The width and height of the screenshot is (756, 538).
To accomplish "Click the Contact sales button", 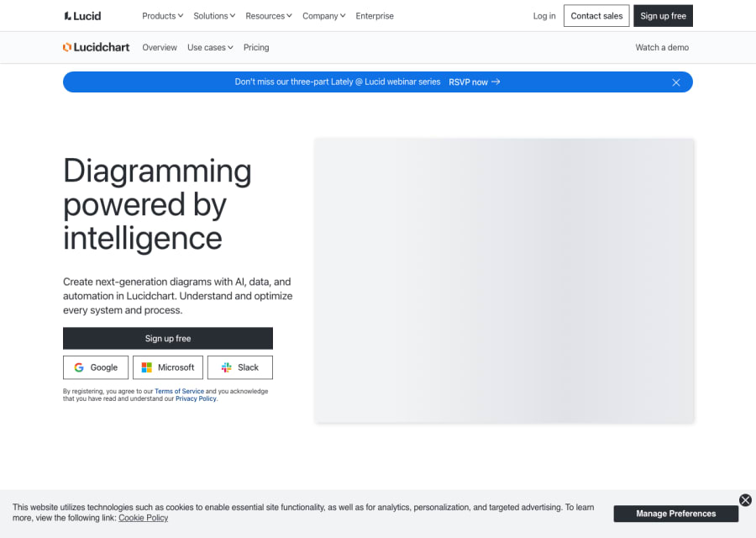I will (x=596, y=16).
